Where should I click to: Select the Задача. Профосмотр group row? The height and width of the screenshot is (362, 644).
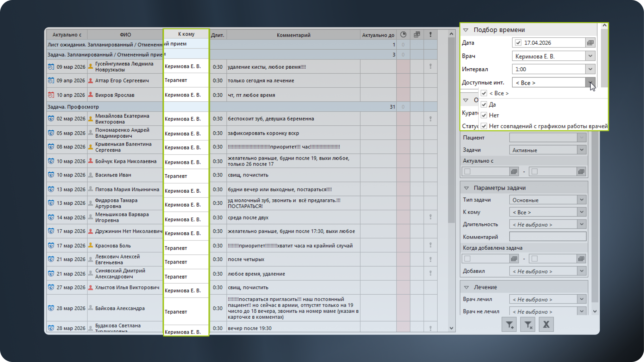tap(242, 107)
